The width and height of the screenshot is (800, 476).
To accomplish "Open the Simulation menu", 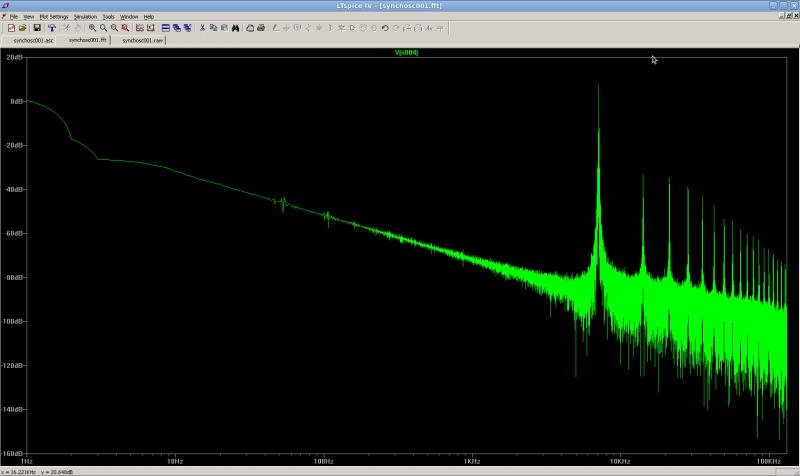I will click(85, 17).
